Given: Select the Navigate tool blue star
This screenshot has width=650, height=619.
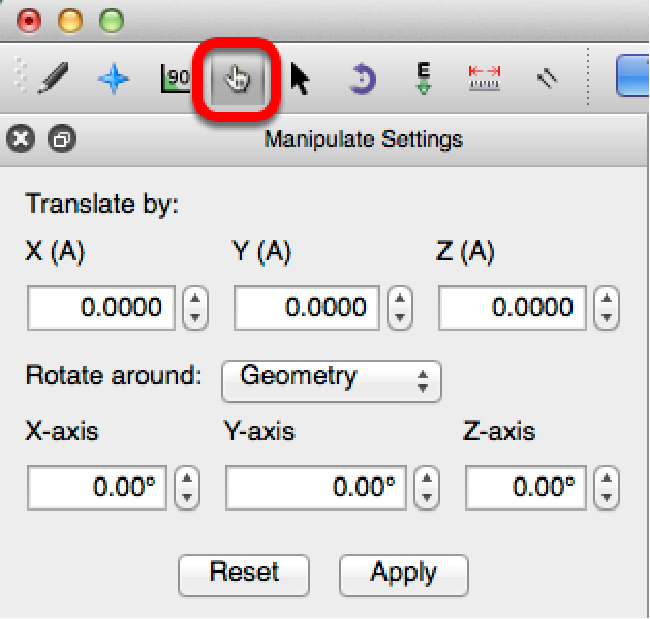Looking at the screenshot, I should (x=113, y=79).
